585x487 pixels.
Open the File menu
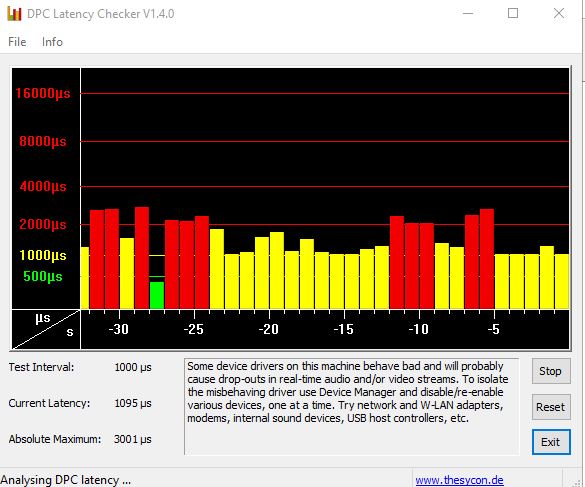click(x=17, y=42)
